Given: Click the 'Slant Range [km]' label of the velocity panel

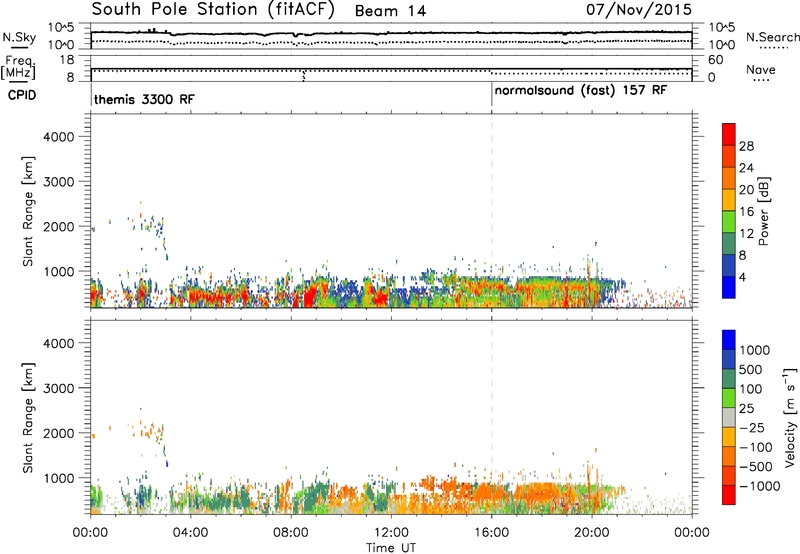Looking at the screenshot, I should point(28,418).
